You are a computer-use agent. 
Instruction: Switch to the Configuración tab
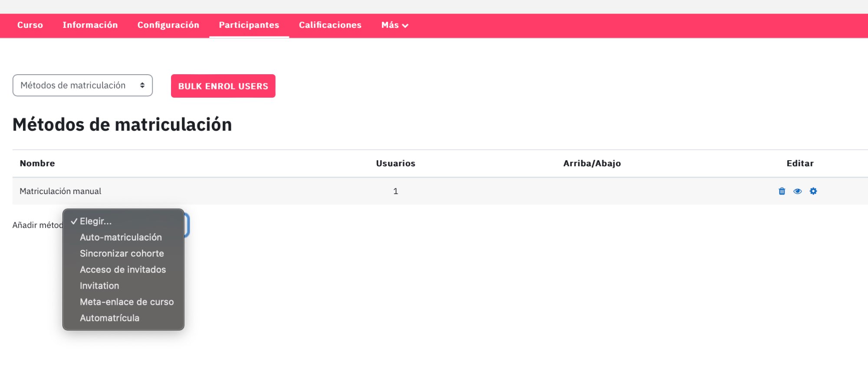coord(168,25)
